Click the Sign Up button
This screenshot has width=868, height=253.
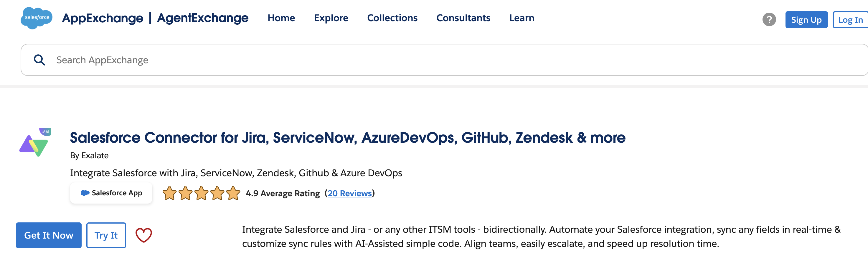coord(806,20)
